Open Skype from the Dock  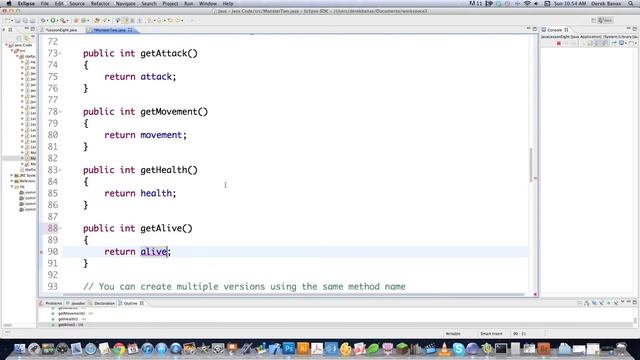click(x=458, y=349)
